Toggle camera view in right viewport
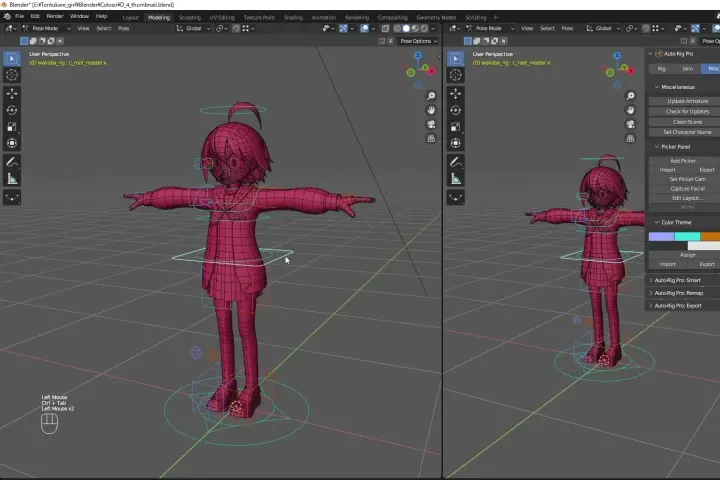Image resolution: width=720 pixels, height=480 pixels. tap(630, 124)
